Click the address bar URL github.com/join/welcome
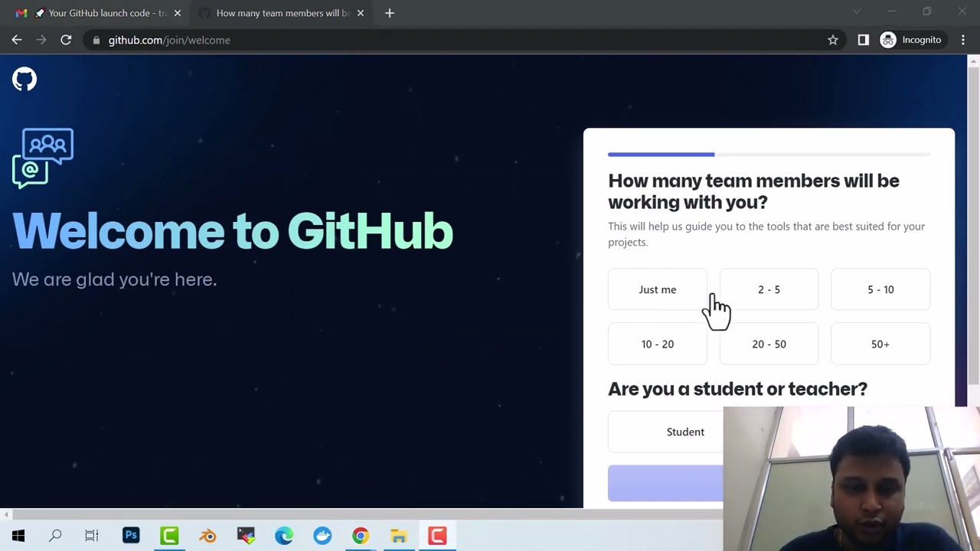 169,40
